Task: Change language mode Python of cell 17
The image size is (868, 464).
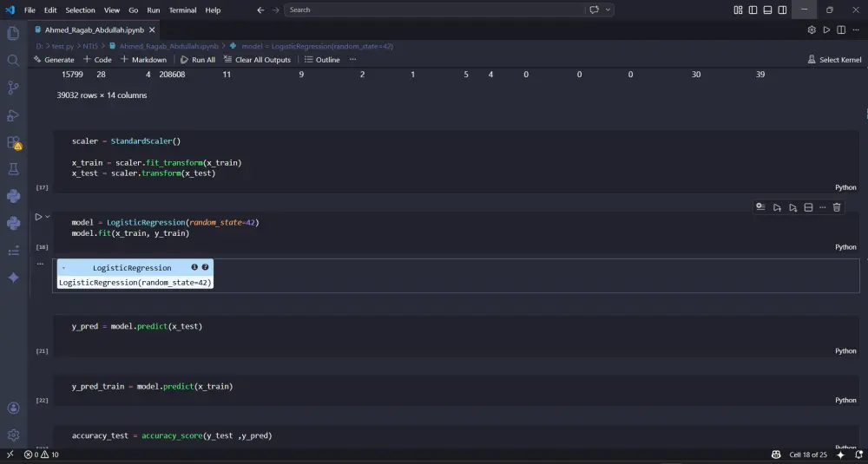Action: coord(845,187)
